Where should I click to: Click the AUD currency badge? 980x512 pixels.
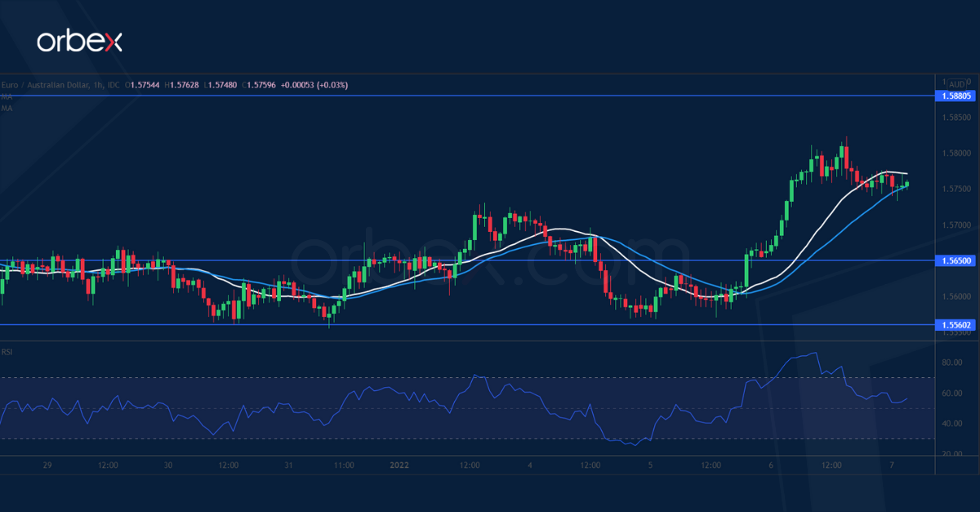point(957,83)
